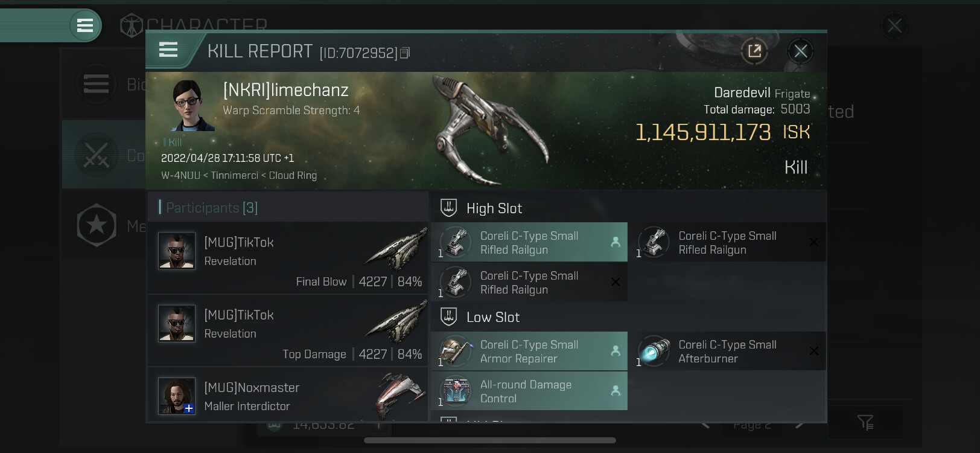Click the Participants [3] header
980x453 pixels.
pyautogui.click(x=211, y=208)
